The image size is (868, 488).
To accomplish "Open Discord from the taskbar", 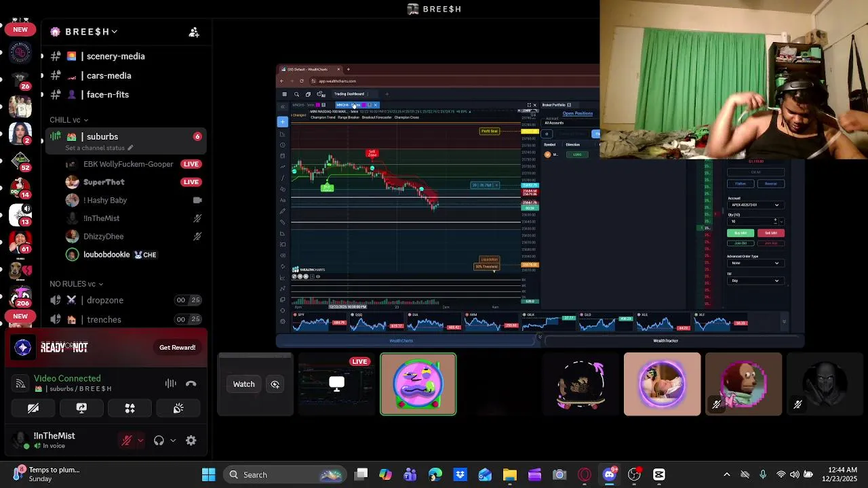I will click(x=609, y=474).
